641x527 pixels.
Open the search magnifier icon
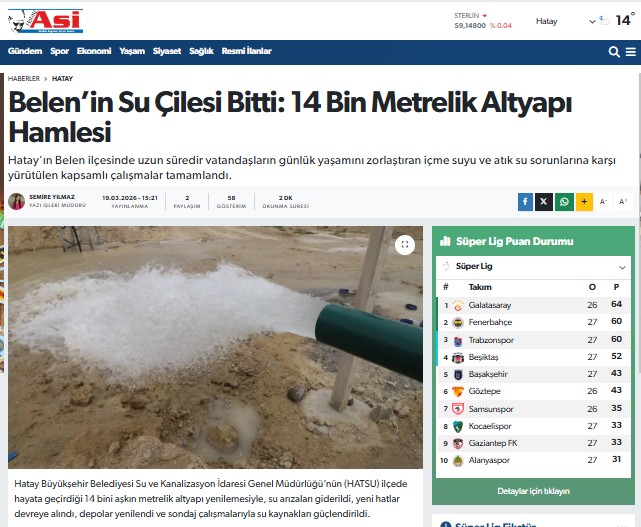pyautogui.click(x=614, y=52)
